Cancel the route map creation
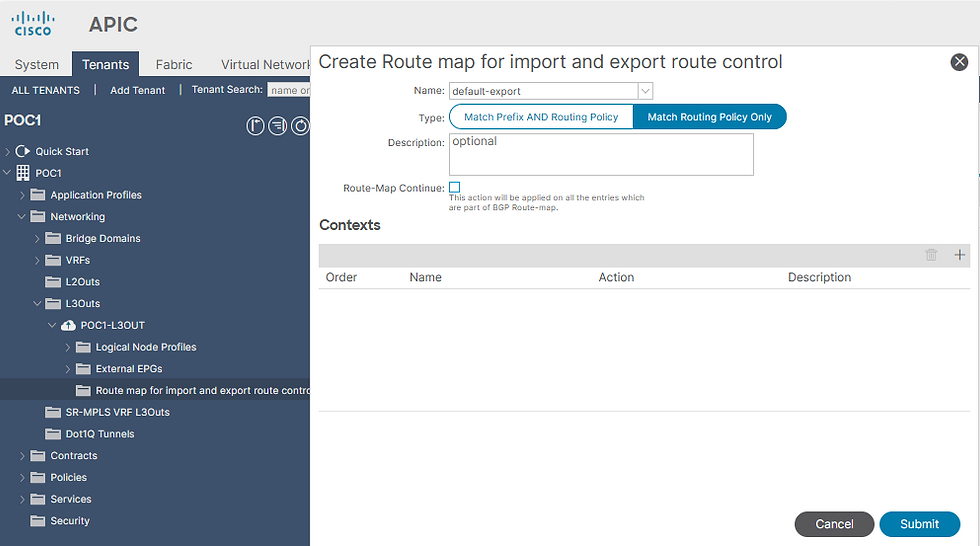 [x=834, y=524]
